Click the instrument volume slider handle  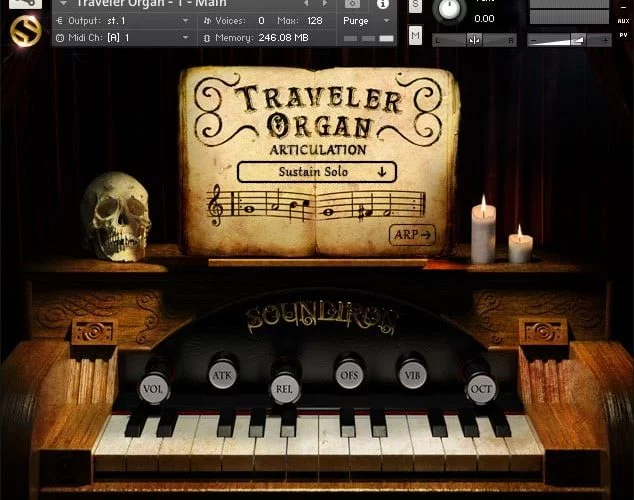click(577, 40)
